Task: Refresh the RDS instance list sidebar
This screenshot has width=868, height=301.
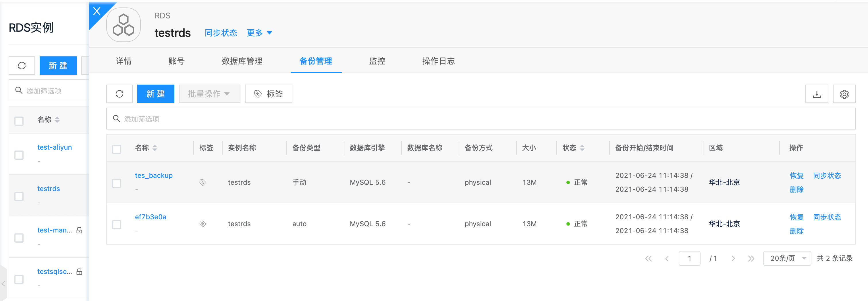Action: pyautogui.click(x=22, y=65)
